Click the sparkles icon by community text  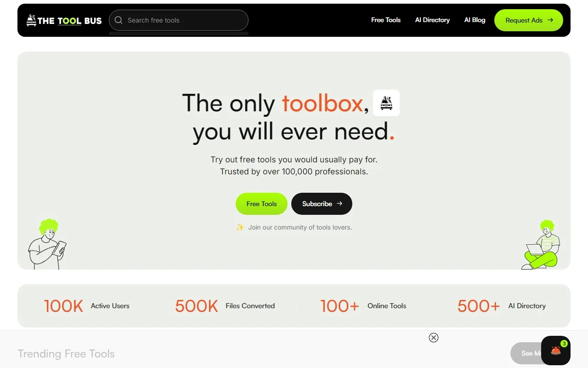pyautogui.click(x=240, y=227)
